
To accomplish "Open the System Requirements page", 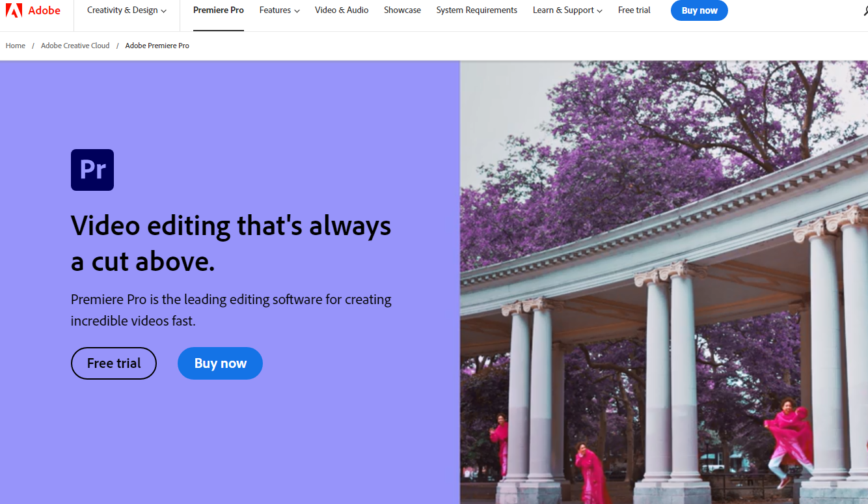I will tap(476, 10).
